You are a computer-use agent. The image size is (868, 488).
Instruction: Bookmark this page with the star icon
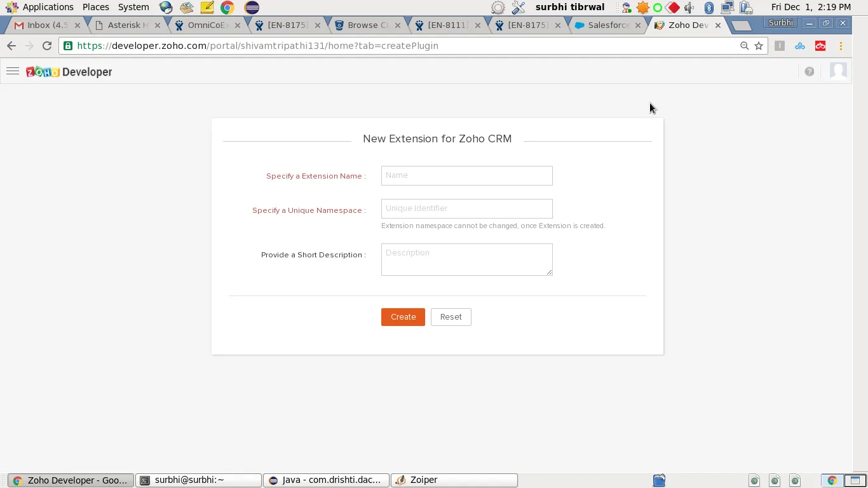pos(759,46)
